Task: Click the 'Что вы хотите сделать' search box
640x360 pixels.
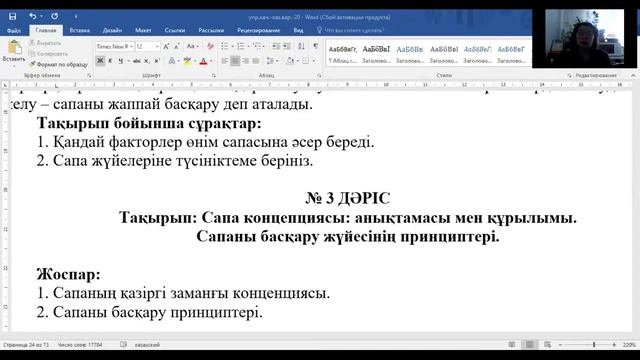Action: [x=350, y=30]
